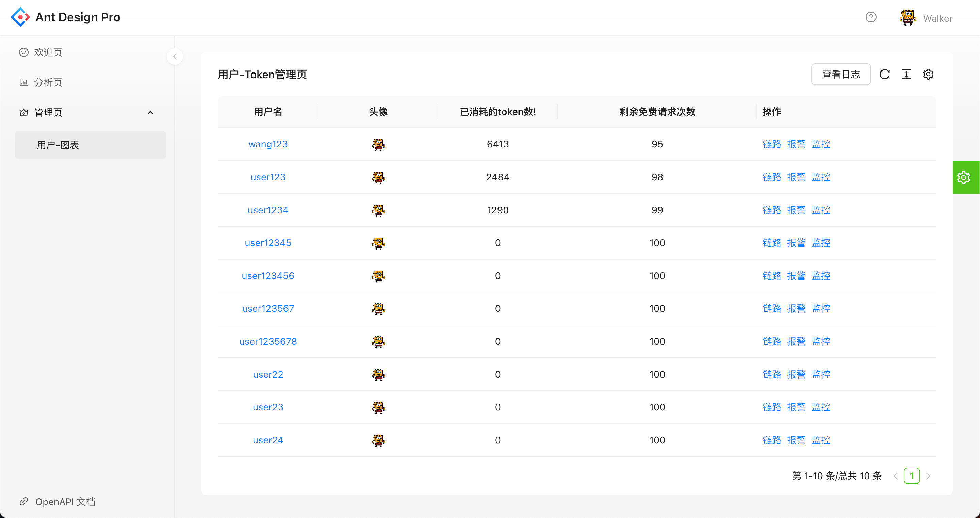Click 监控 in the user1235678 row
The image size is (980, 518).
(x=821, y=342)
